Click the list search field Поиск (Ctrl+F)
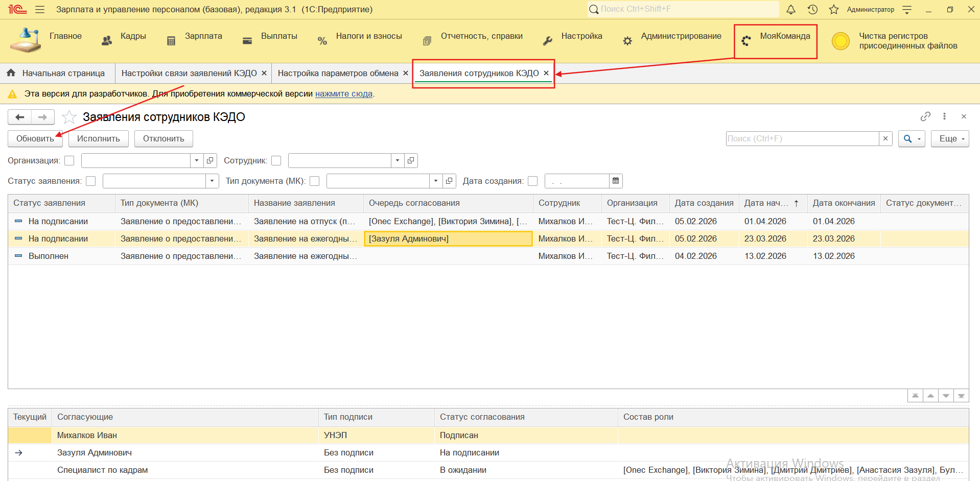 [802, 139]
